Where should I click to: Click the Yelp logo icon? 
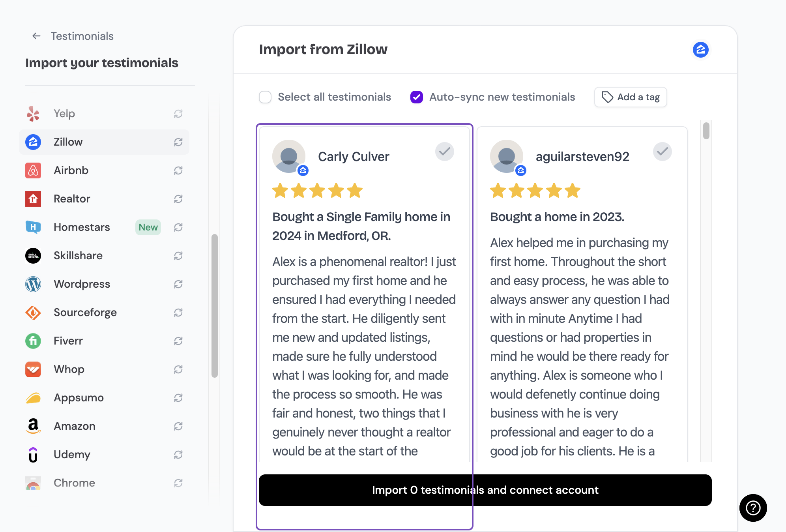(33, 114)
